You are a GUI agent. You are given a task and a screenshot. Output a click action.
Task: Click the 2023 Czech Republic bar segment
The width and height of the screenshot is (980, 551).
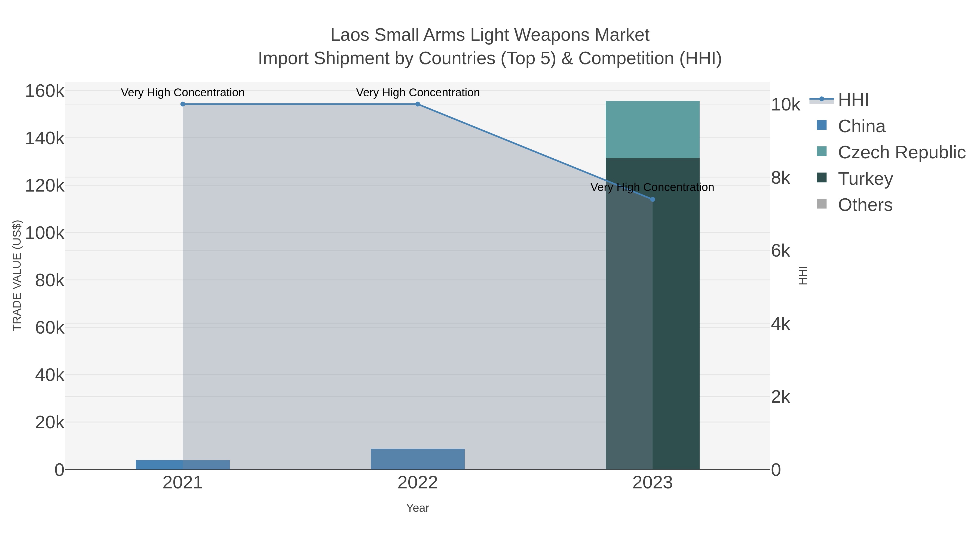coord(653,129)
